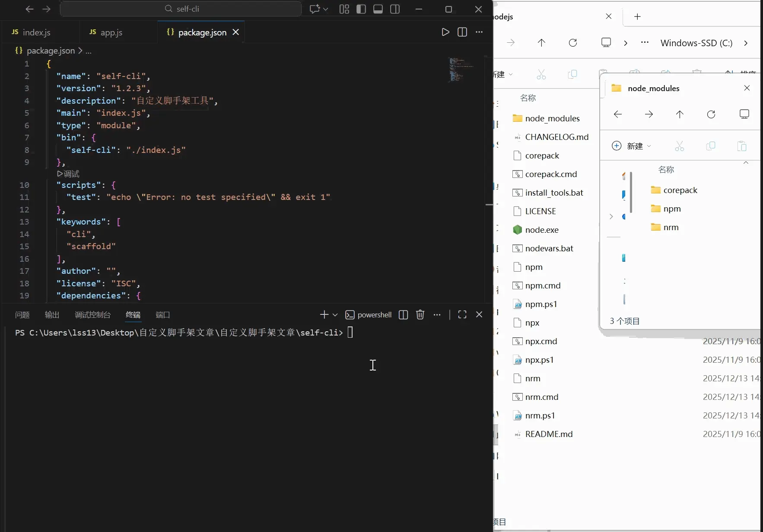Go up one folder in node_modules window
Screen dimensions: 763x532
pyautogui.click(x=680, y=114)
